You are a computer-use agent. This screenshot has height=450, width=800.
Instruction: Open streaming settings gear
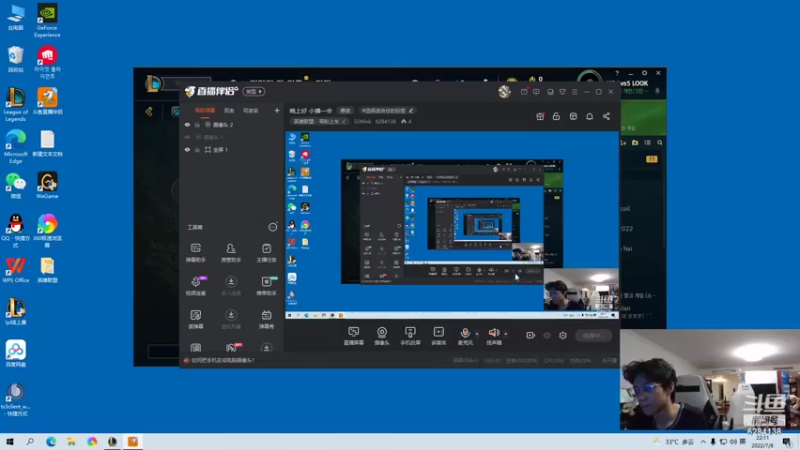click(x=563, y=335)
